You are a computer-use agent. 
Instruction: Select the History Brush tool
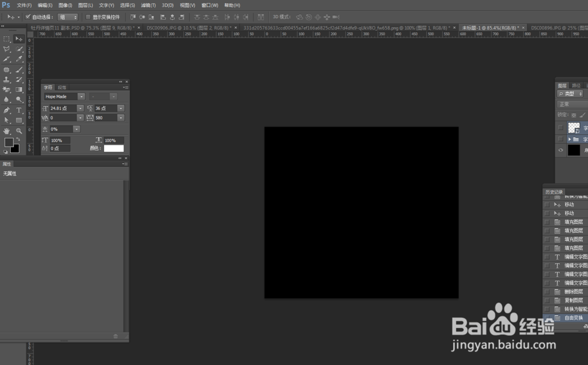(19, 79)
